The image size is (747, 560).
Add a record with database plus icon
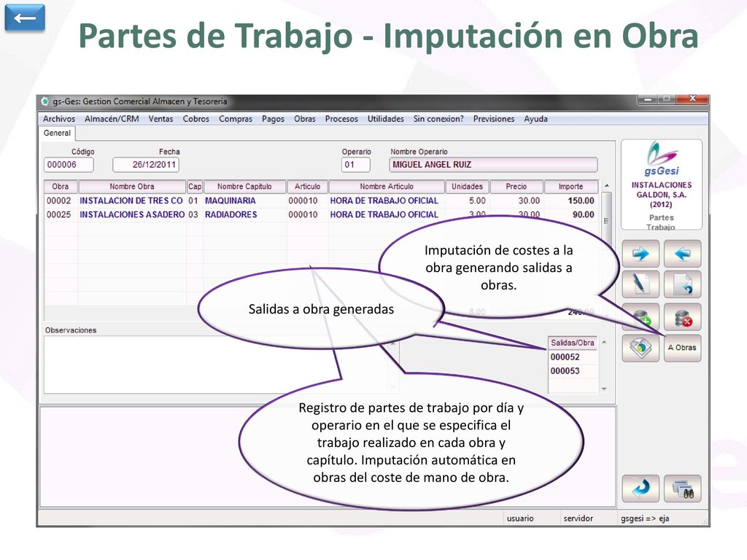[x=640, y=316]
